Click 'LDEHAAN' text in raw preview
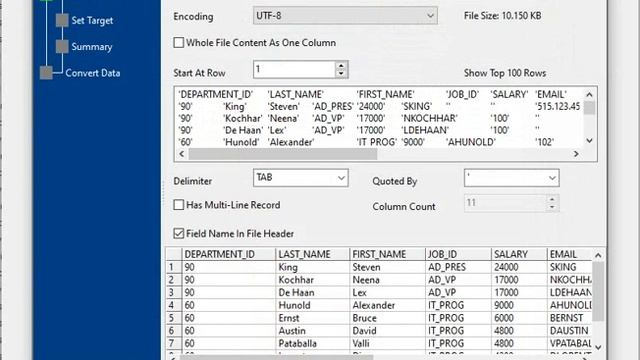This screenshot has height=360, width=640. point(426,130)
